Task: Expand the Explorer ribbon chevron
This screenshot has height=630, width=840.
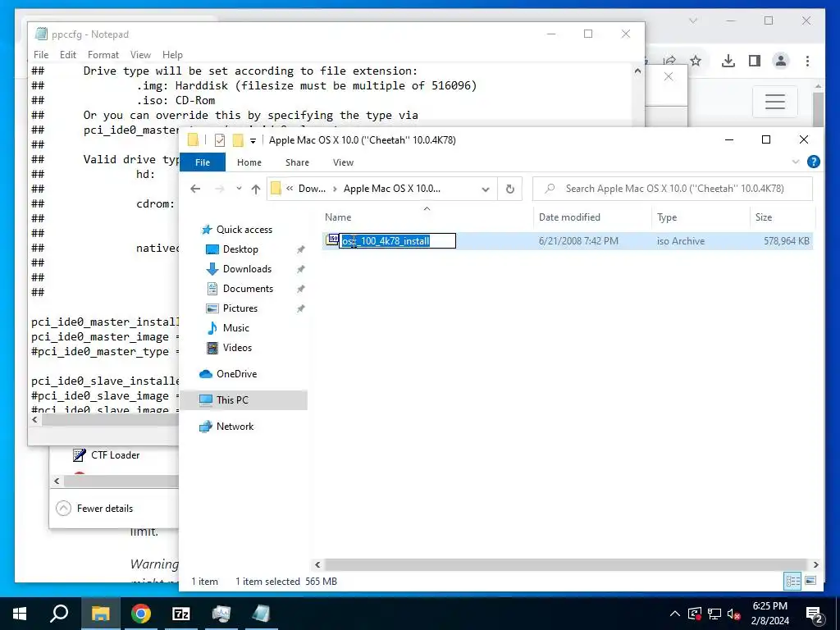Action: point(796,162)
